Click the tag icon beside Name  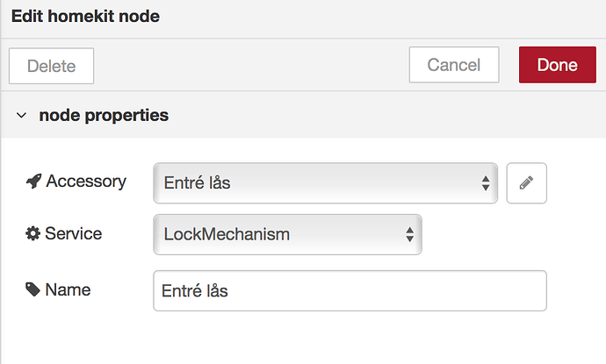pyautogui.click(x=33, y=289)
